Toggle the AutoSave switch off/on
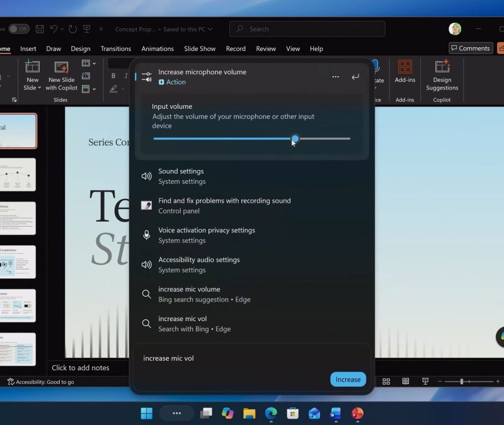 (19, 29)
